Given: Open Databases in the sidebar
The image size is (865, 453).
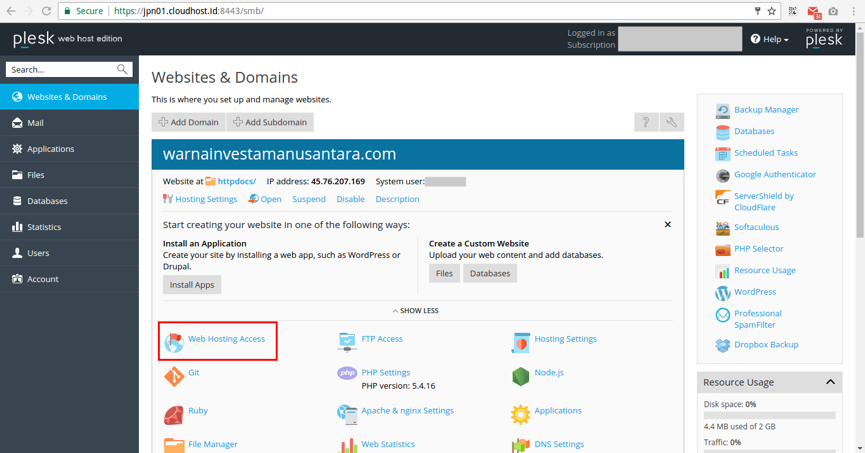Looking at the screenshot, I should (x=70, y=200).
